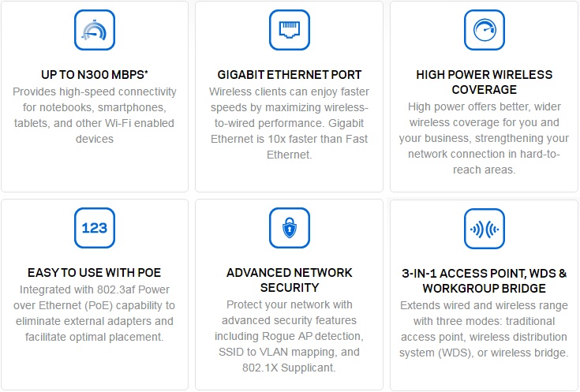Click the high-speed connectivity description text
The height and width of the screenshot is (392, 580).
point(95,115)
